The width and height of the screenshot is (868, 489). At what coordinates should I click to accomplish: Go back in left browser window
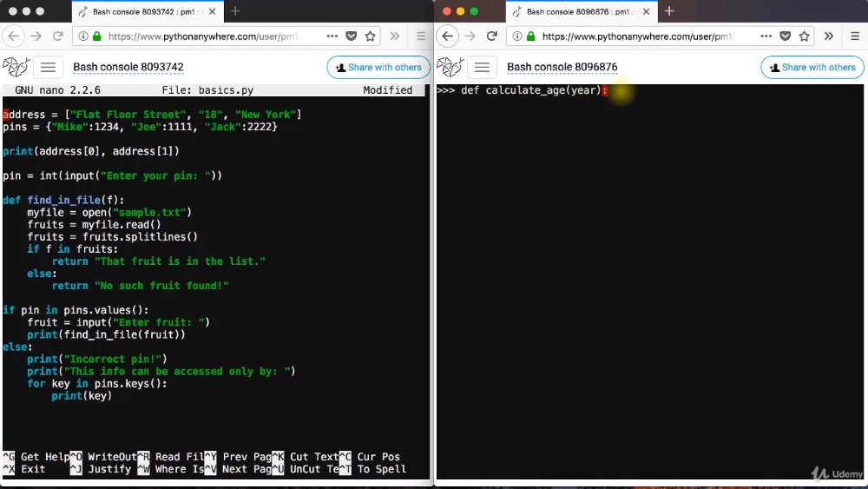coord(14,36)
